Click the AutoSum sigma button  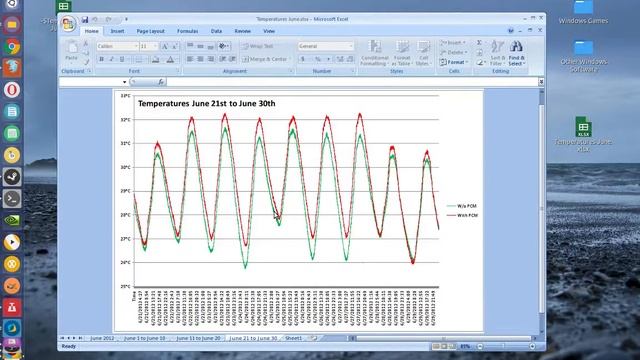(480, 42)
